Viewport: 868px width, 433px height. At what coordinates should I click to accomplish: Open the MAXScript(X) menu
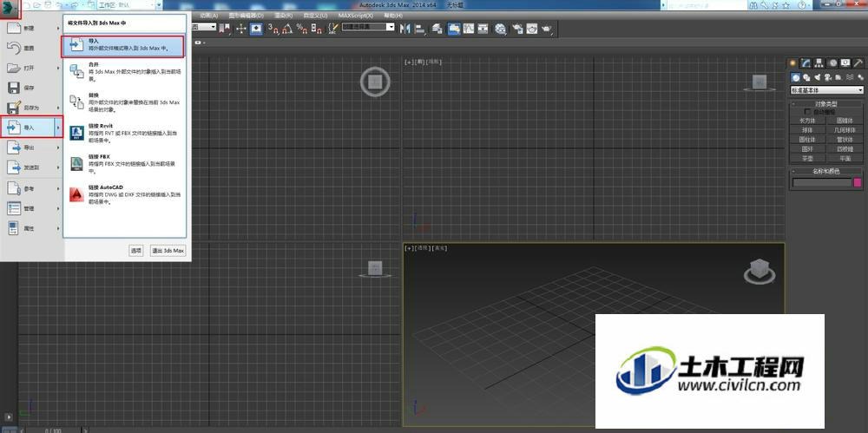(355, 16)
